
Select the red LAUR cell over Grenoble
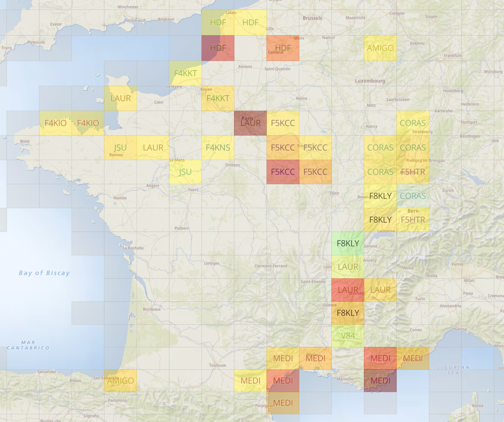click(x=348, y=290)
